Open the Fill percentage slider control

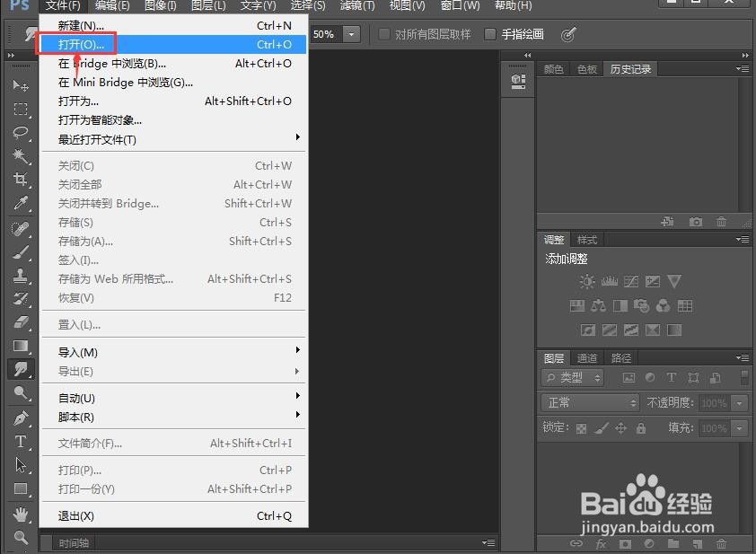[738, 427]
